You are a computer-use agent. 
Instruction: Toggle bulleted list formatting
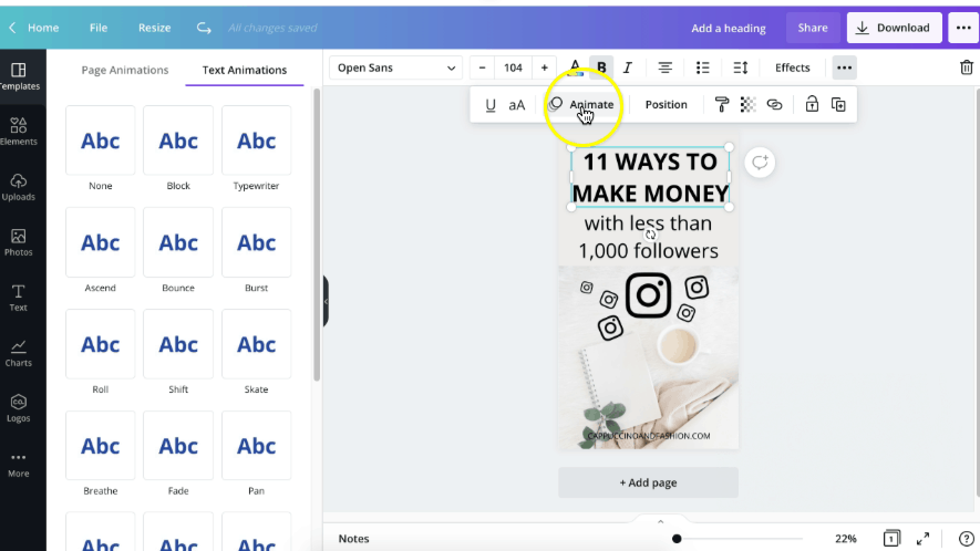click(x=703, y=67)
